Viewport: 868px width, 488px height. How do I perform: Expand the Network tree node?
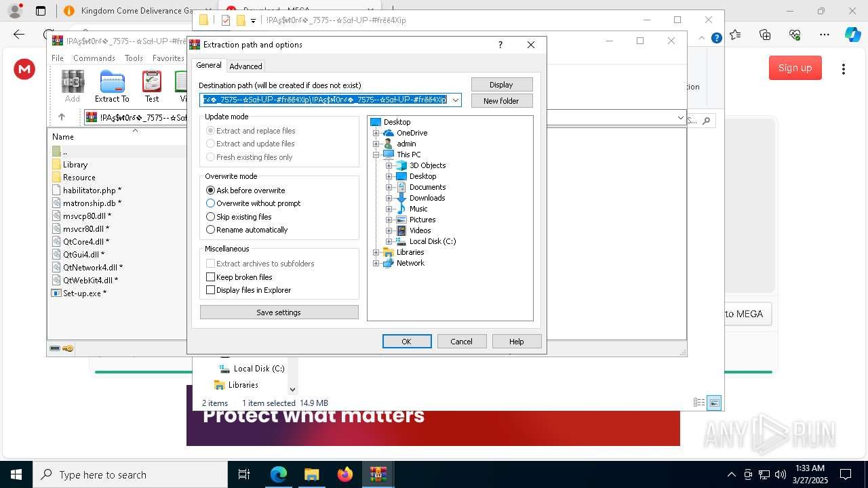pyautogui.click(x=376, y=263)
